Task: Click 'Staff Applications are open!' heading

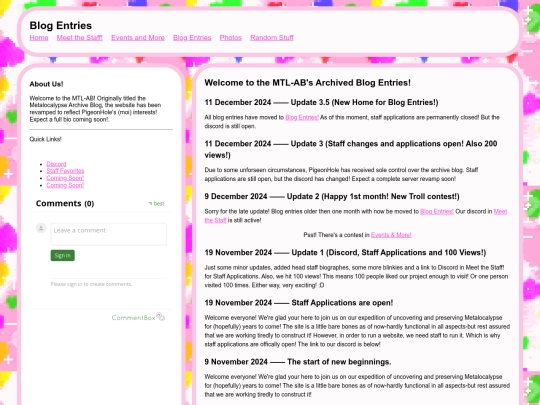Action: pyautogui.click(x=299, y=303)
